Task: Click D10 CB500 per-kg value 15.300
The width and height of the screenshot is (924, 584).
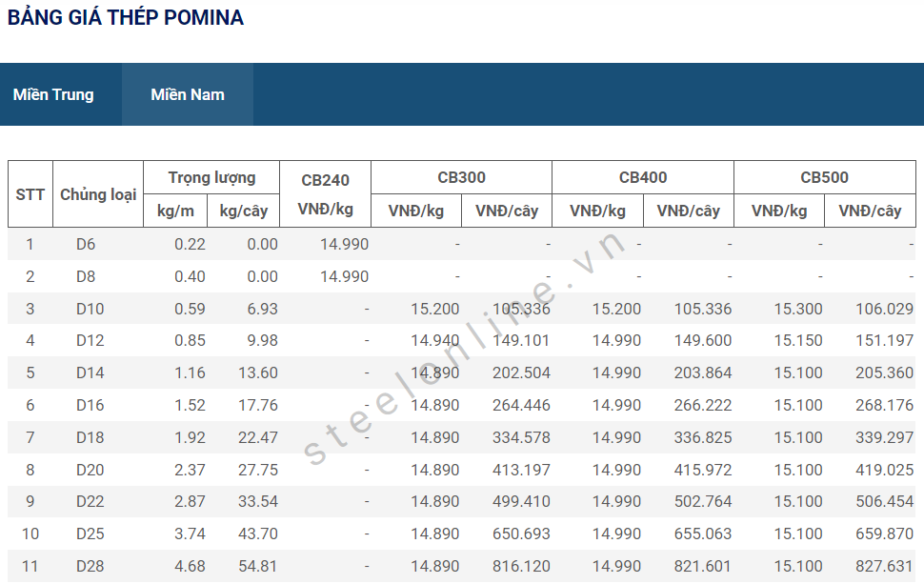Action: click(798, 309)
